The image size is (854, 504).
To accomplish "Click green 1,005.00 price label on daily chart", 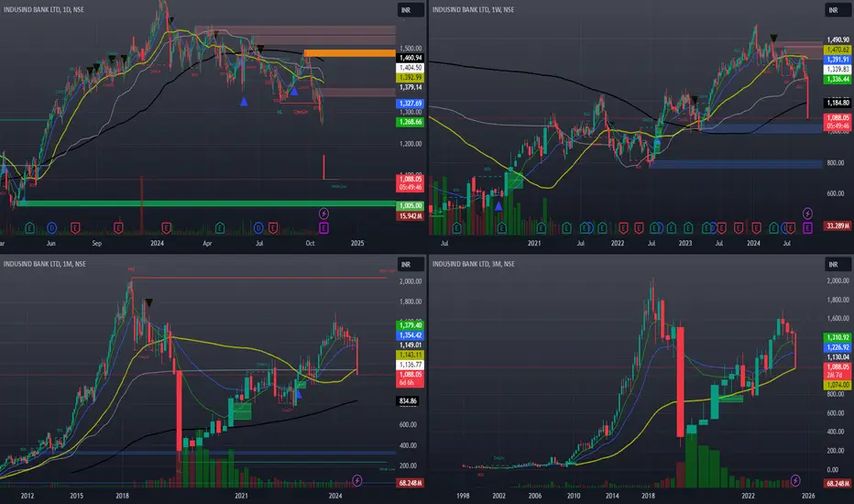I will pyautogui.click(x=411, y=206).
